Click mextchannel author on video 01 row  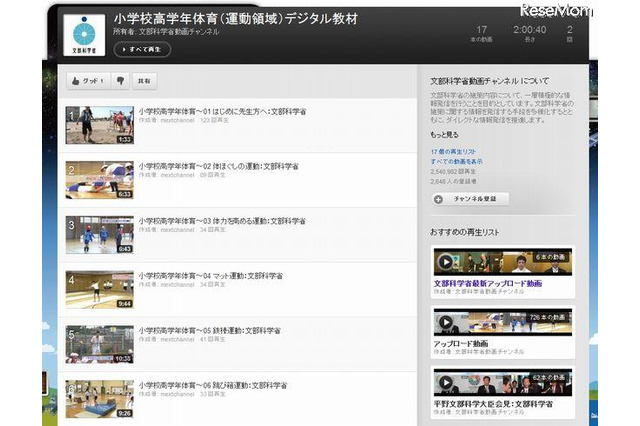(x=177, y=121)
